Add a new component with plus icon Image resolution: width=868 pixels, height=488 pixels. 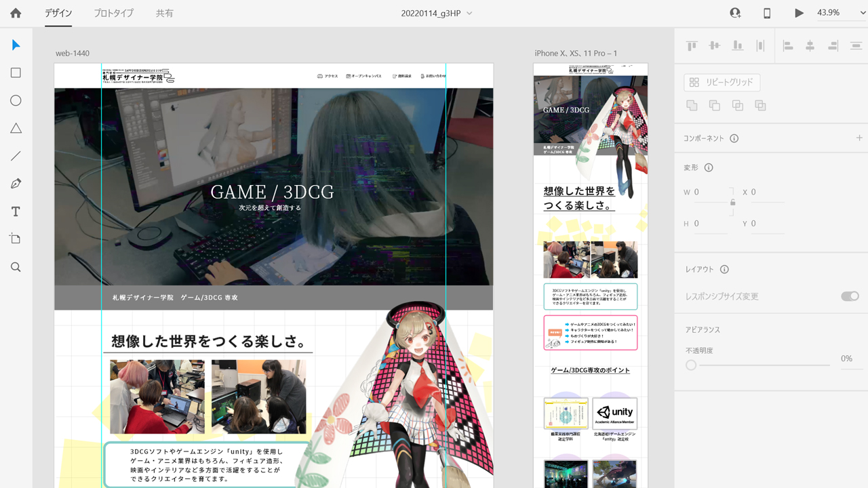point(859,138)
